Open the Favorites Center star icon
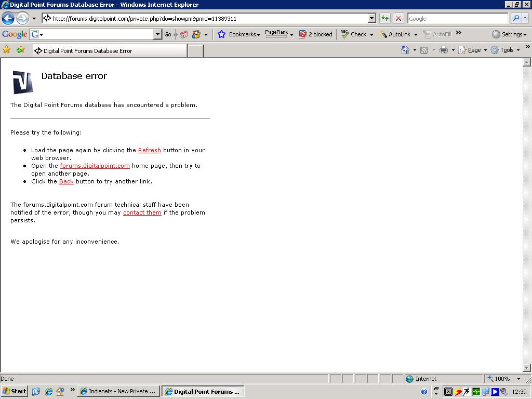532x399 pixels. [x=6, y=50]
